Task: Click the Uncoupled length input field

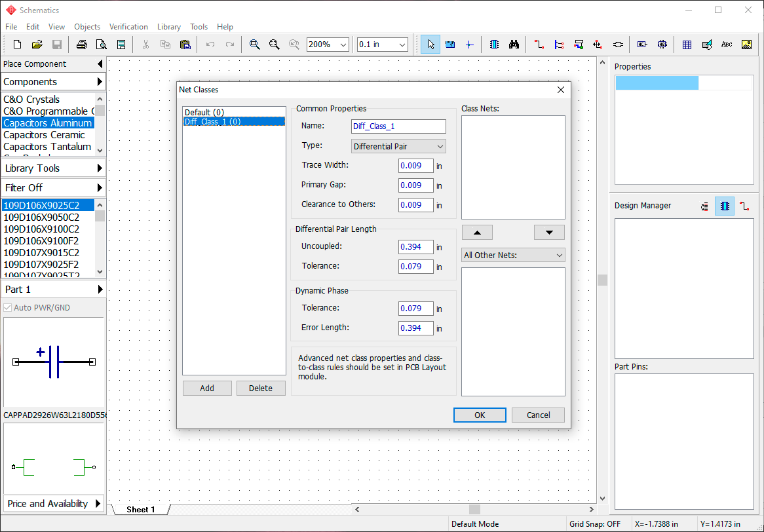Action: [x=415, y=247]
